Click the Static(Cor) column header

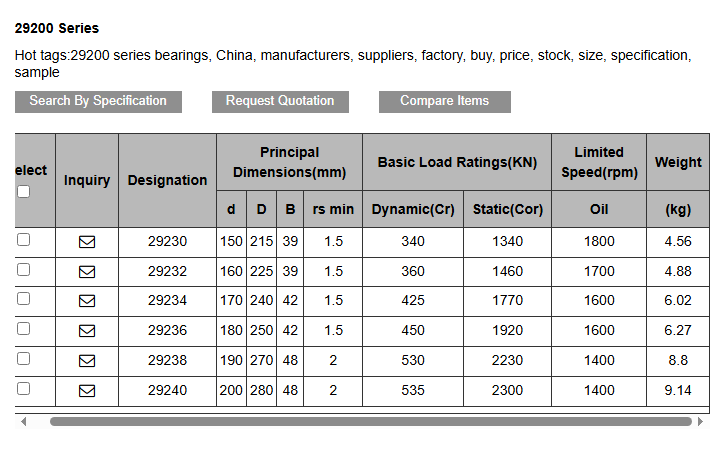pos(508,209)
